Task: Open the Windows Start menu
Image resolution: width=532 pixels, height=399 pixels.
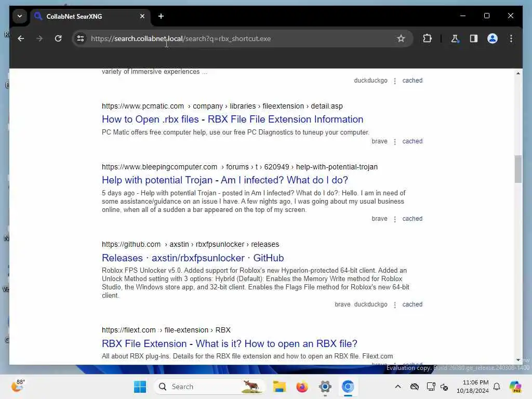Action: point(140,387)
